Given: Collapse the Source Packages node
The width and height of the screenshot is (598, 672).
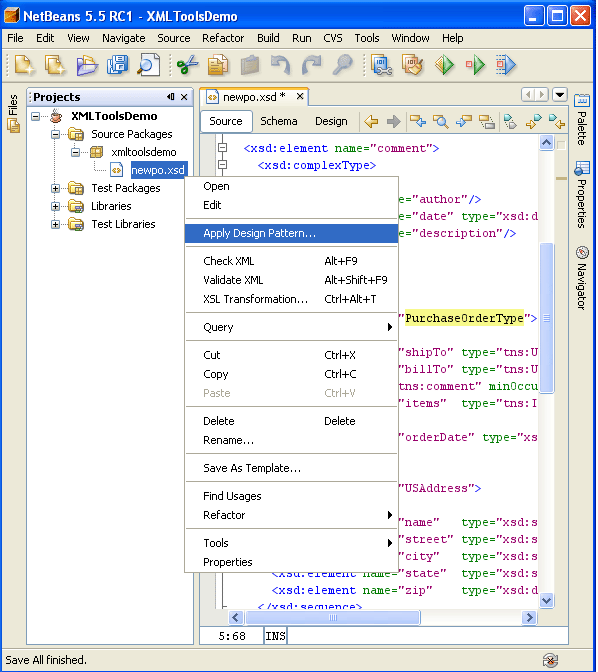Looking at the screenshot, I should [x=55, y=135].
